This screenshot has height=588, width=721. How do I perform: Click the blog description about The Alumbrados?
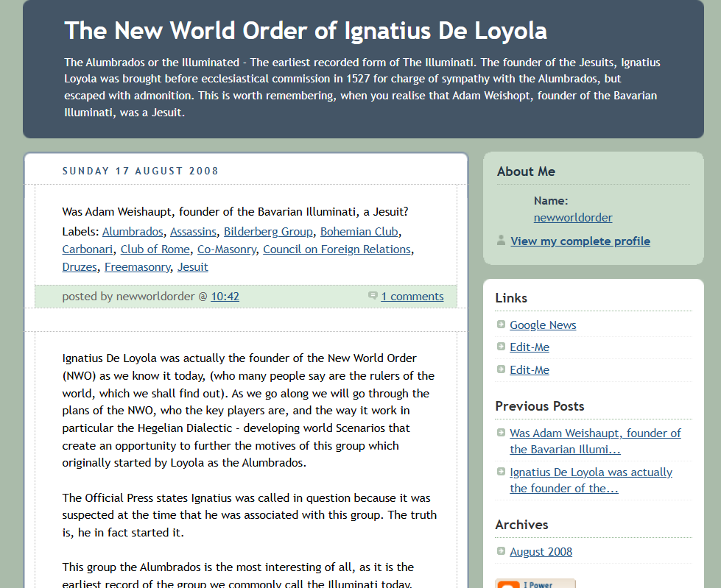(362, 88)
